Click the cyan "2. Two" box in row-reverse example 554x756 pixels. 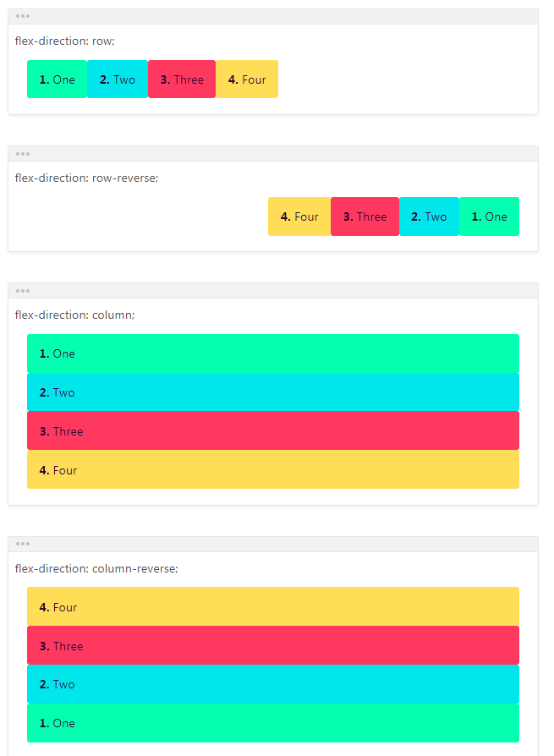click(429, 216)
